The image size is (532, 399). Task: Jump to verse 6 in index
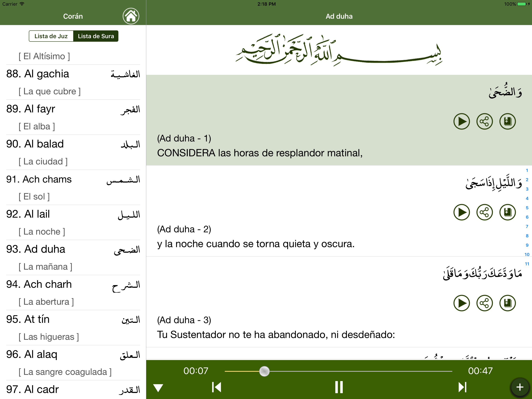[527, 217]
